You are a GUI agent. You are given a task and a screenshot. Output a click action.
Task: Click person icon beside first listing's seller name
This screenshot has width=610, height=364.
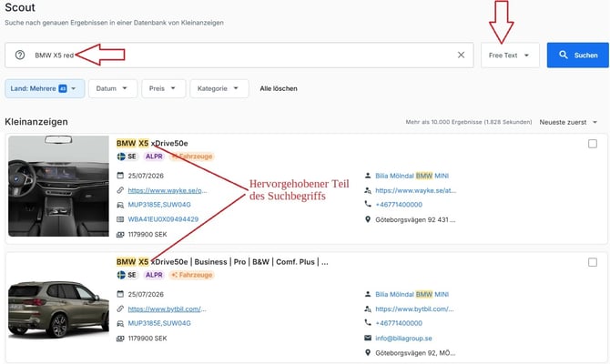pos(368,176)
